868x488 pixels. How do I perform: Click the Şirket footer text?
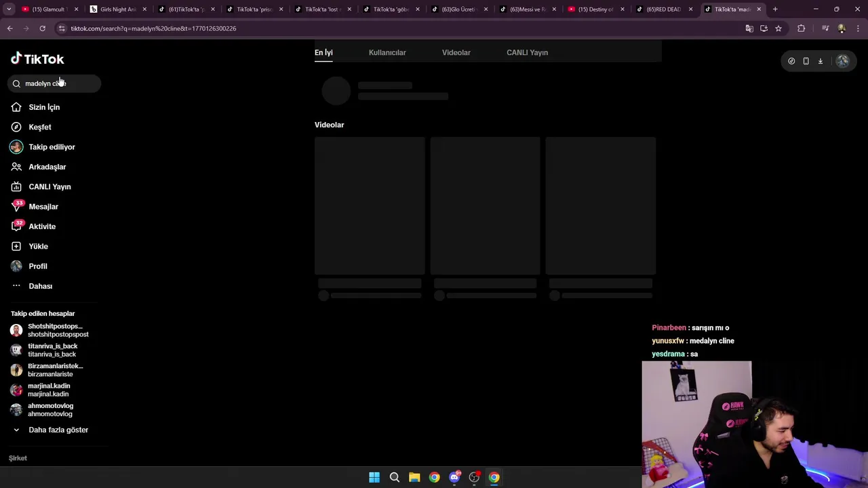(18, 458)
